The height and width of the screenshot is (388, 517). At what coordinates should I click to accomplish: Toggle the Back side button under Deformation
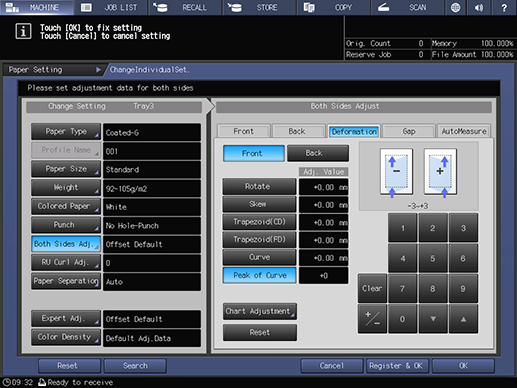coord(318,153)
